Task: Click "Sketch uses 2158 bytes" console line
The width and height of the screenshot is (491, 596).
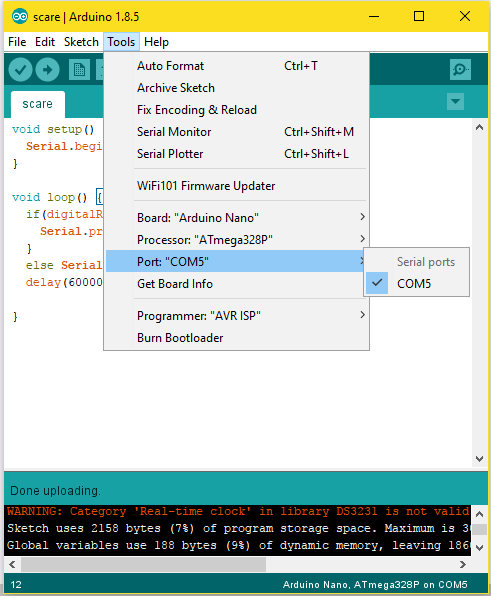Action: [238, 528]
